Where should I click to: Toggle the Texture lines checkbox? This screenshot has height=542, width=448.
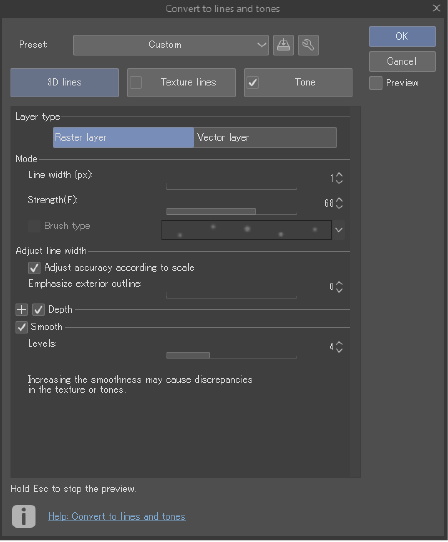tap(136, 83)
